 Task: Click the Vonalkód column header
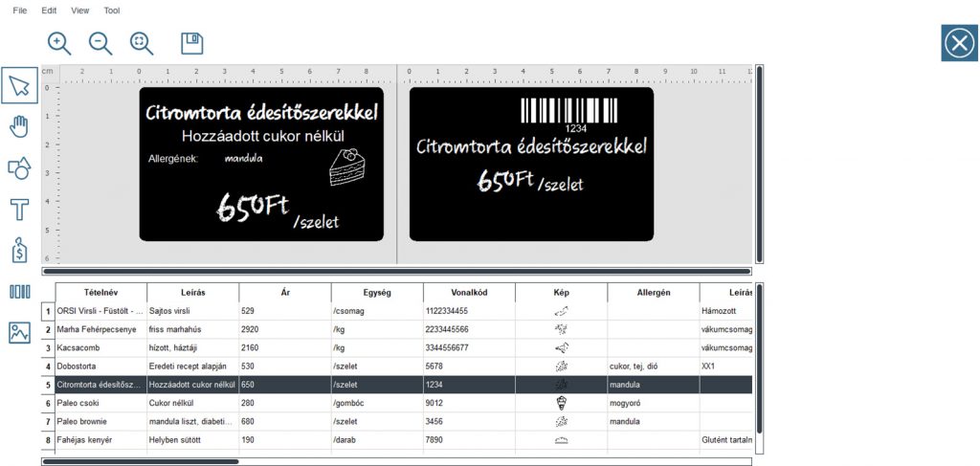(x=469, y=293)
